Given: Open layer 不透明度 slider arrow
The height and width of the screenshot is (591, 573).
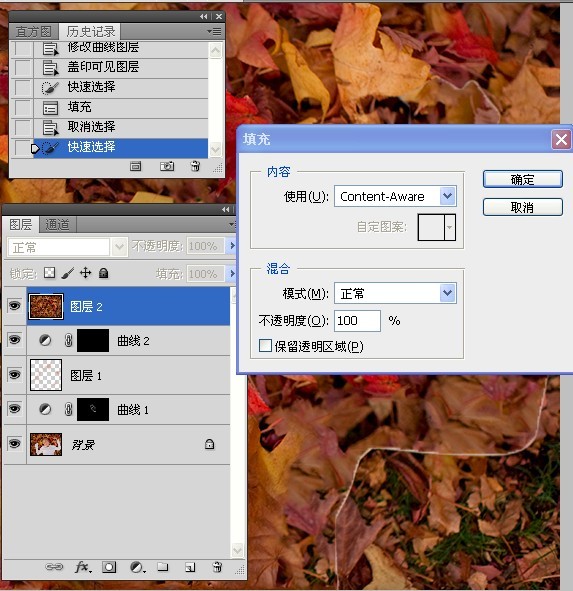Looking at the screenshot, I should (232, 246).
